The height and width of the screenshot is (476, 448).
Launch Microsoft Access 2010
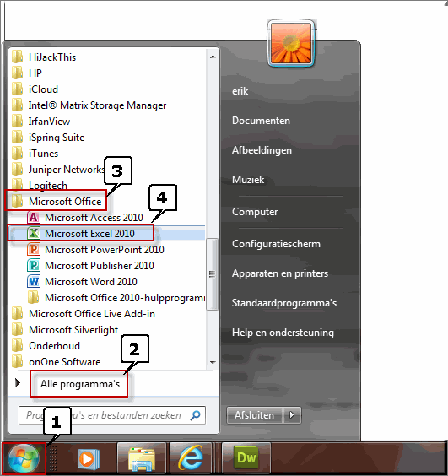coord(107,218)
